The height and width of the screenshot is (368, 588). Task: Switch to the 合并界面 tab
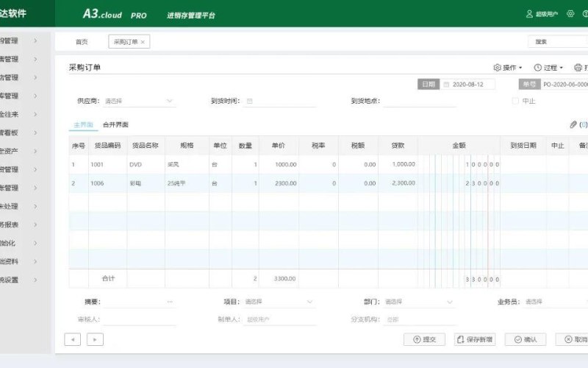click(x=115, y=124)
